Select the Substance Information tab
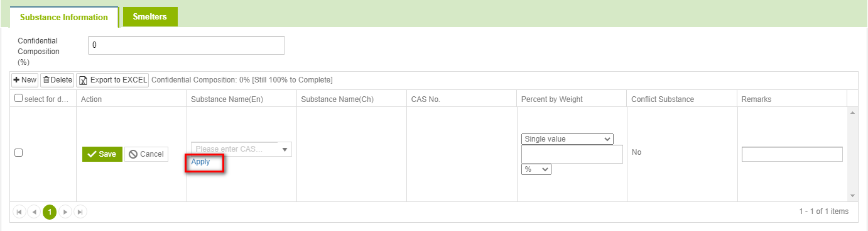Screen dimensions: 868x231 [64, 17]
